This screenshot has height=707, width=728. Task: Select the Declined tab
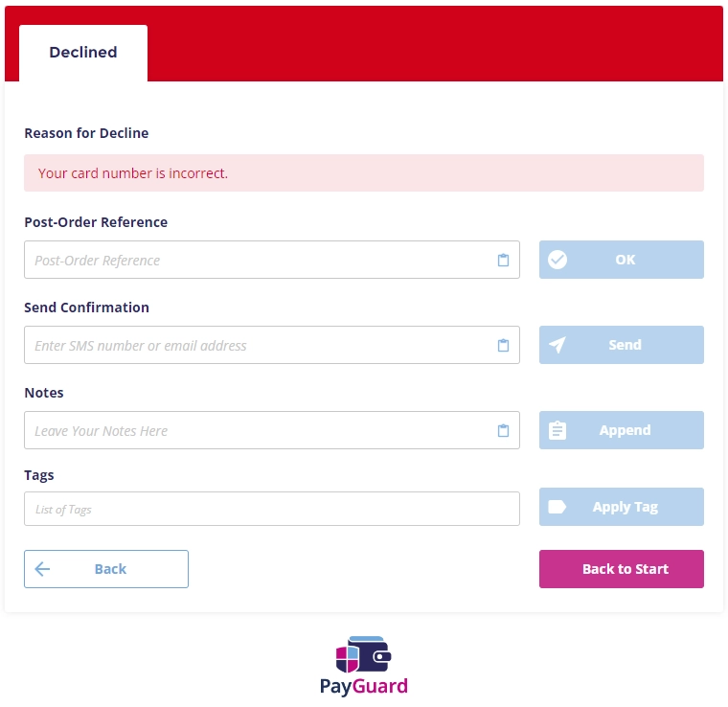point(83,53)
